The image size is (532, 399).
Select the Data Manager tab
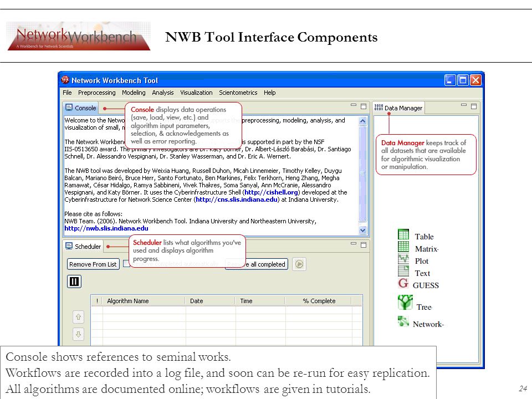click(x=398, y=108)
